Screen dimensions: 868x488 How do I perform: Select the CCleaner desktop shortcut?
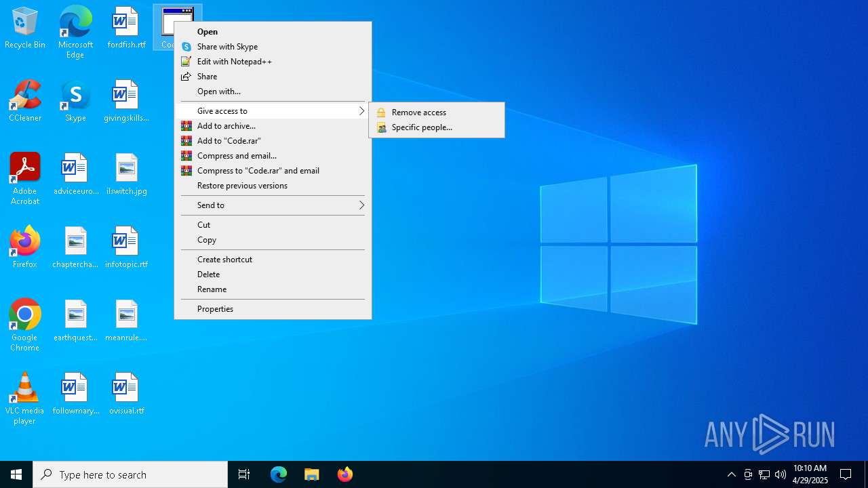tap(25, 102)
